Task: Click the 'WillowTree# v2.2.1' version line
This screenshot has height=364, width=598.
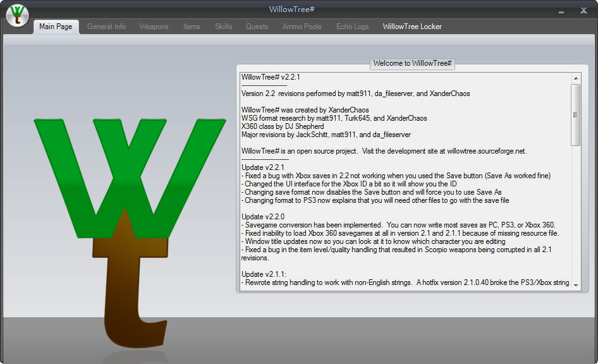Action: click(x=271, y=77)
